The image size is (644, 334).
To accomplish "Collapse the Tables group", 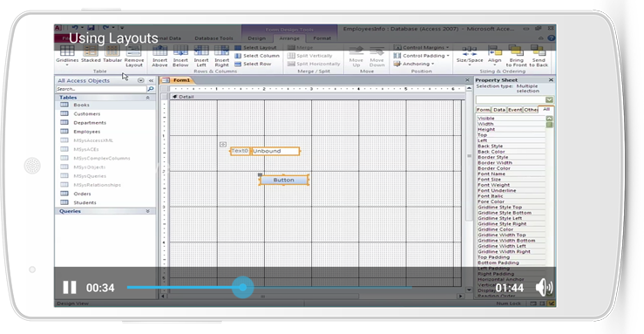I will pyautogui.click(x=147, y=98).
